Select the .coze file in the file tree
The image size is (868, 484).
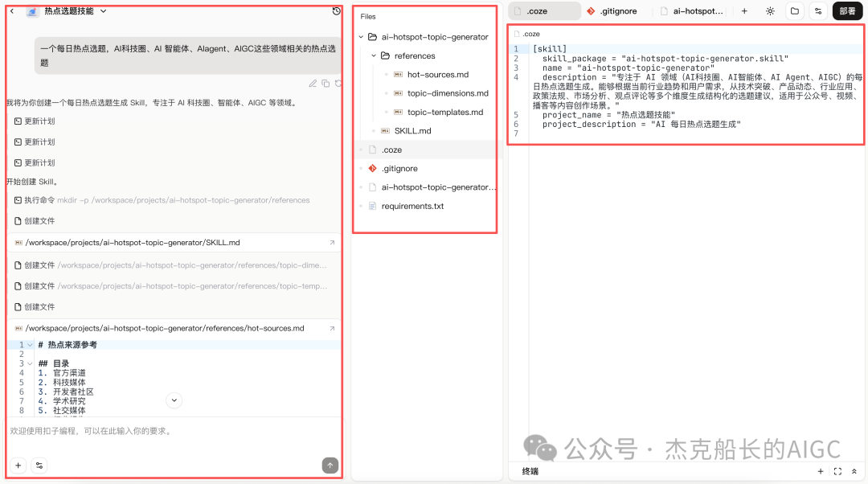click(x=391, y=150)
